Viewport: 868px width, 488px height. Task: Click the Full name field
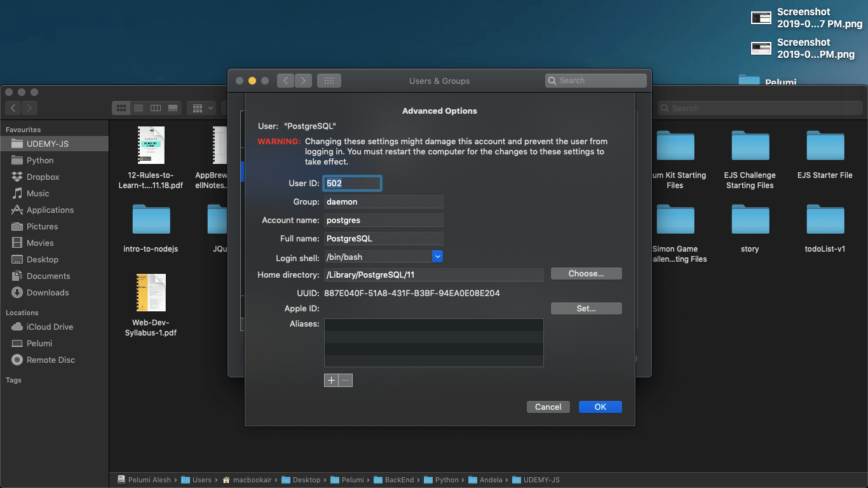(383, 238)
